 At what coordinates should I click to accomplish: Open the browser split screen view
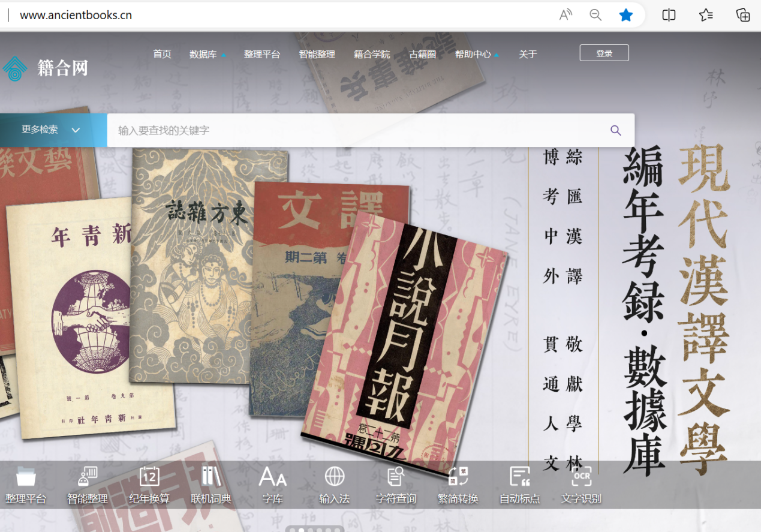pos(669,15)
